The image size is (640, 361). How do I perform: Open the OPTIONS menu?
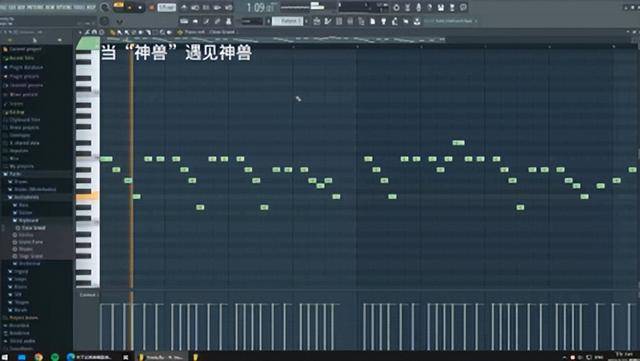point(63,7)
